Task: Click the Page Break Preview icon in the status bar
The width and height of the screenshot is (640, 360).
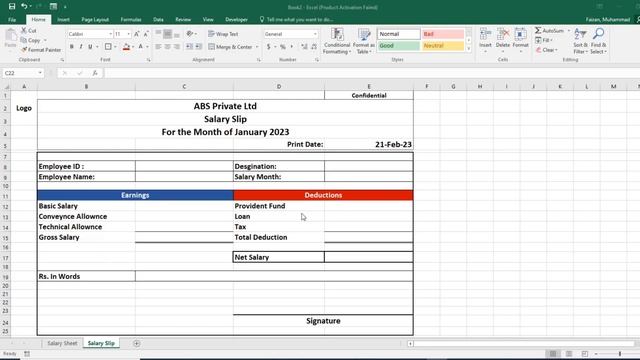Action: [x=584, y=353]
